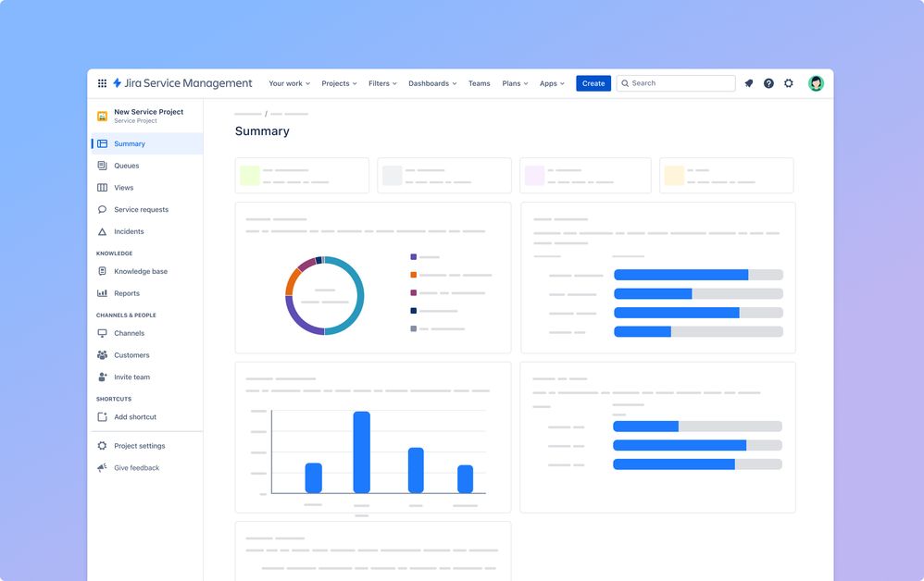The width and height of the screenshot is (924, 581).
Task: Click the Channels monitor icon
Action: (x=102, y=333)
